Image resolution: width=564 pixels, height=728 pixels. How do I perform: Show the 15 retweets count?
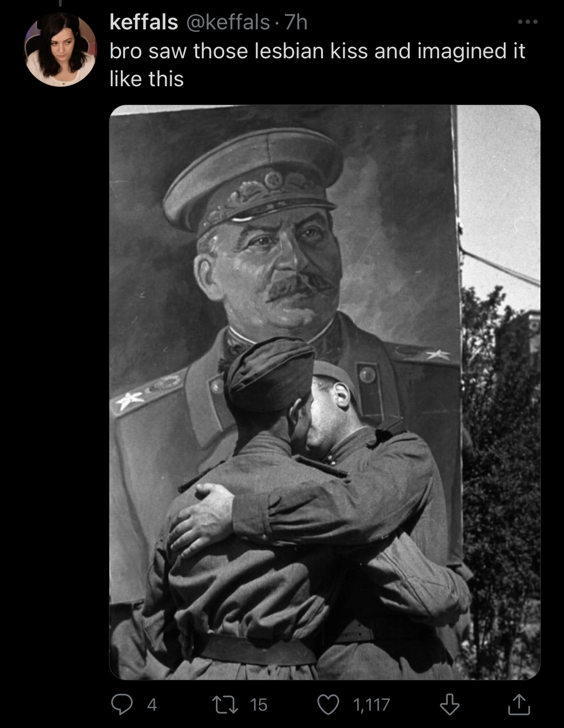[259, 705]
